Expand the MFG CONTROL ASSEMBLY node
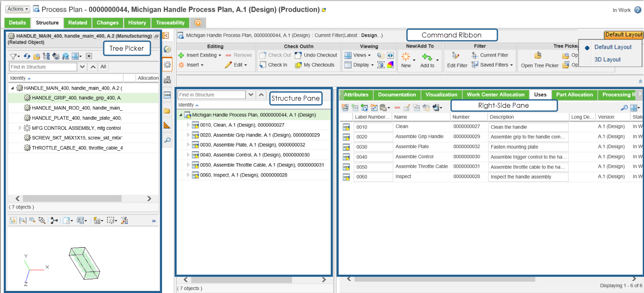 click(20, 128)
